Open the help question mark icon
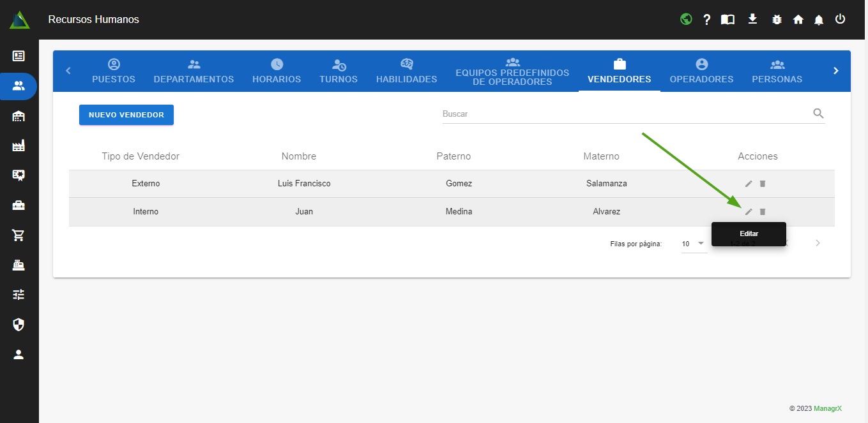The width and height of the screenshot is (868, 423). tap(706, 20)
